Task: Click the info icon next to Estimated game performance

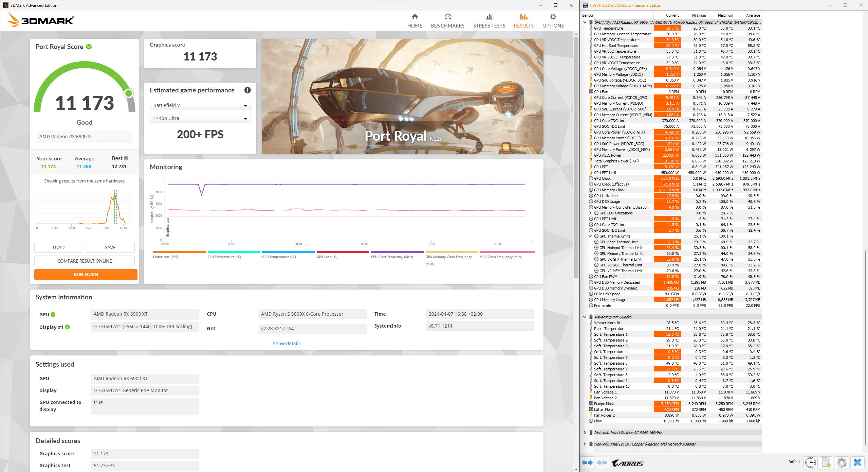Action: click(x=247, y=90)
